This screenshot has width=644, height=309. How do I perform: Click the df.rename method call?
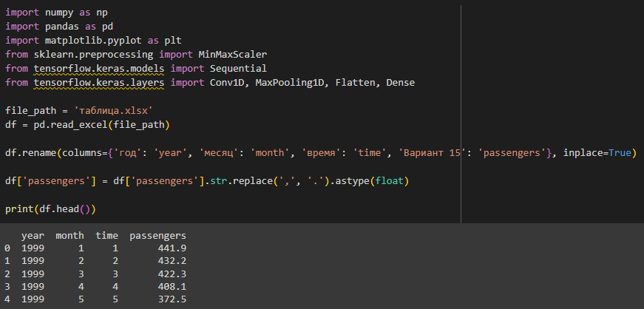point(31,153)
